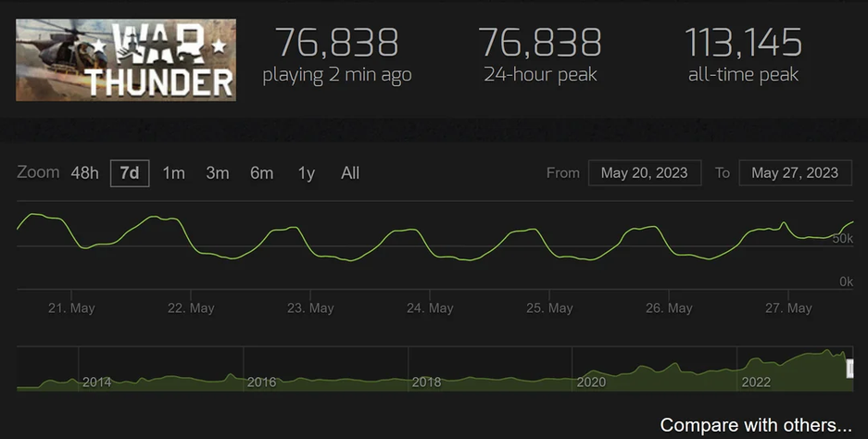
Task: Open the War Thunder game banner image
Action: click(x=126, y=60)
